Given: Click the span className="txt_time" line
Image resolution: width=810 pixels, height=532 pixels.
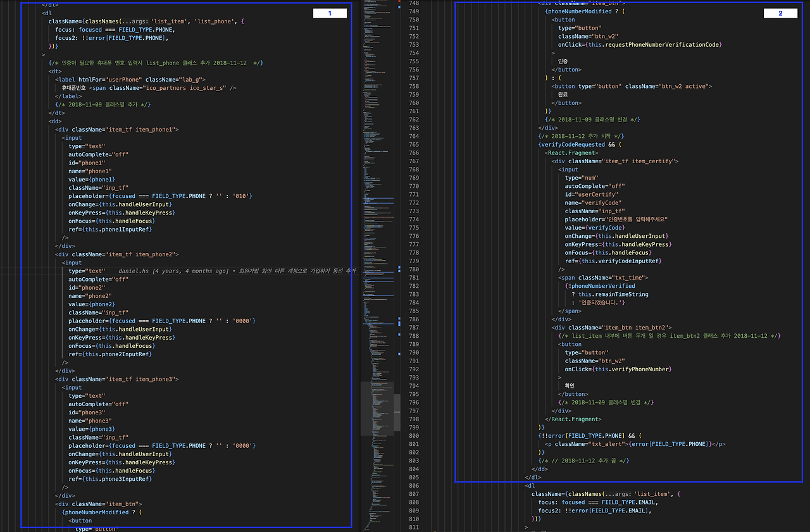Looking at the screenshot, I should click(x=604, y=278).
